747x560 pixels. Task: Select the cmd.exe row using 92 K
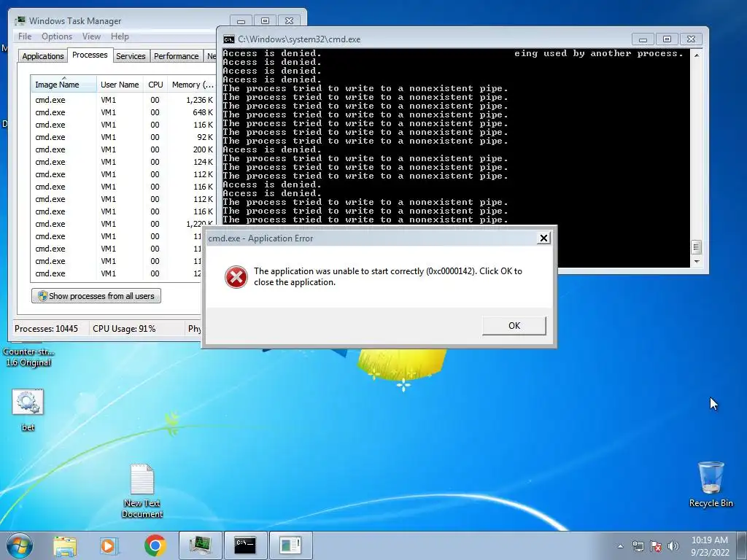pos(123,137)
